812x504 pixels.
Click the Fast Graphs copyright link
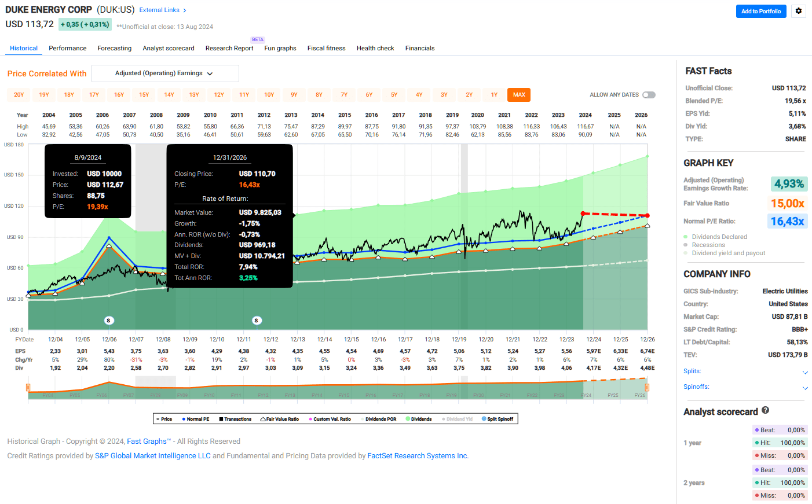coord(148,441)
